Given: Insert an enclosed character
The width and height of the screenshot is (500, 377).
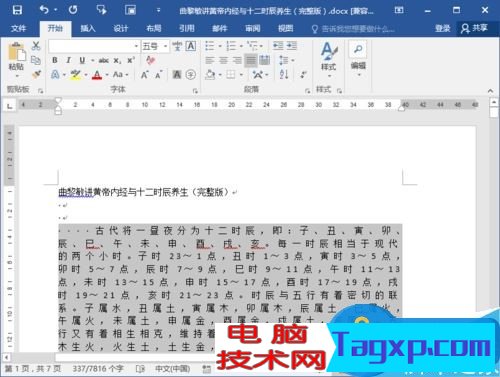Looking at the screenshot, I should (x=191, y=75).
